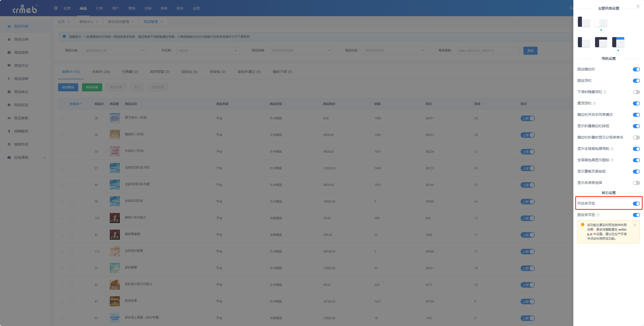This screenshot has width=644, height=326.
Task: Select blue top bar layout swatch
Action: pos(618,42)
